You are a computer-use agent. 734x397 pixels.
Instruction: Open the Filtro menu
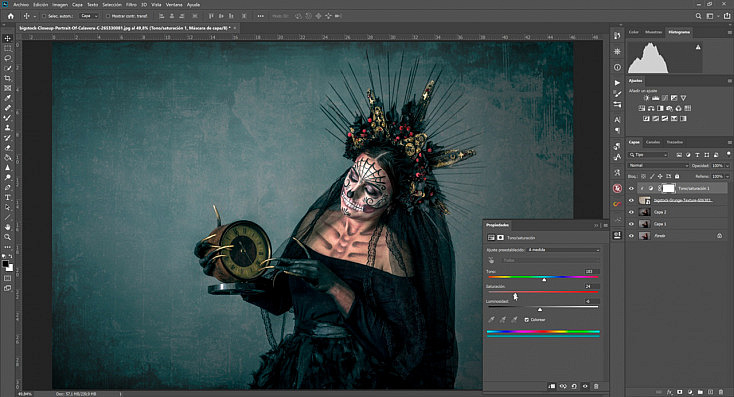point(131,5)
